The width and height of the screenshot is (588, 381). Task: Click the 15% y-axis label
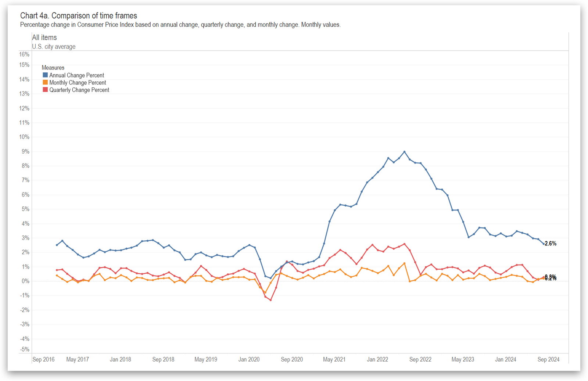[24, 65]
